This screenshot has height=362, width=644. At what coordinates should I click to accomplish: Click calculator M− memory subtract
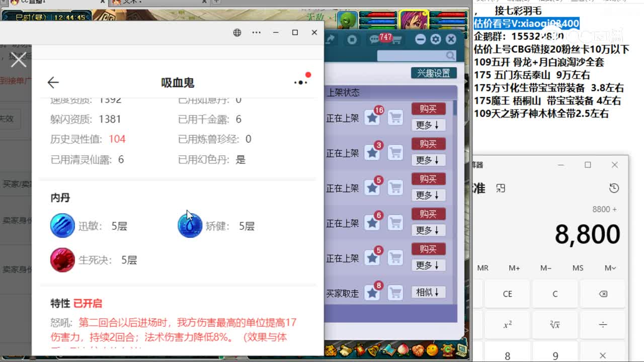tap(546, 268)
